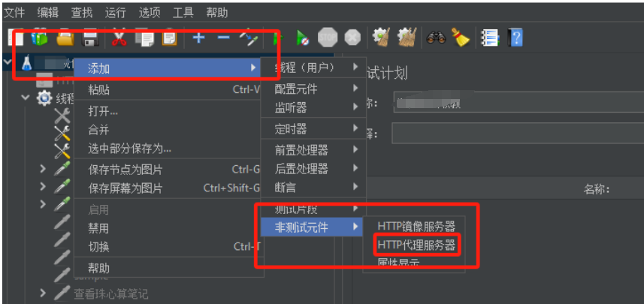The width and height of the screenshot is (644, 304).
Task: Open the 运行 menu
Action: [x=115, y=13]
